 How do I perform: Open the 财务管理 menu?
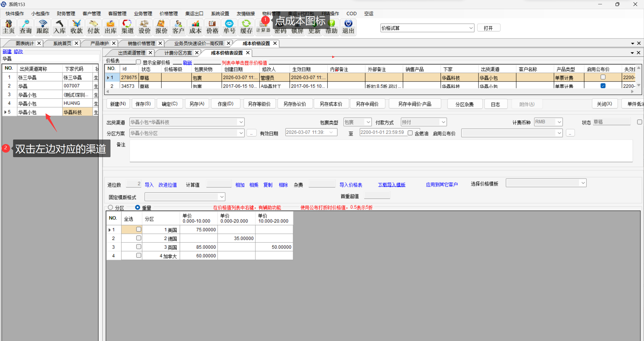coord(66,14)
